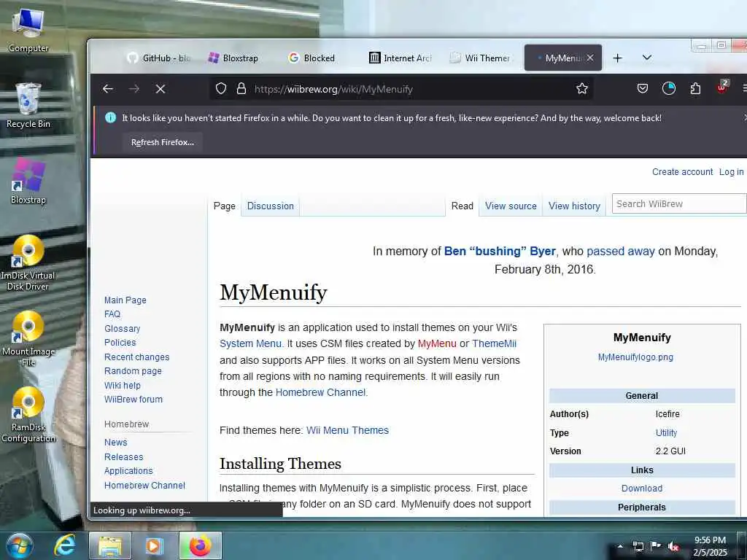Open the red MyMenu link

(x=437, y=343)
